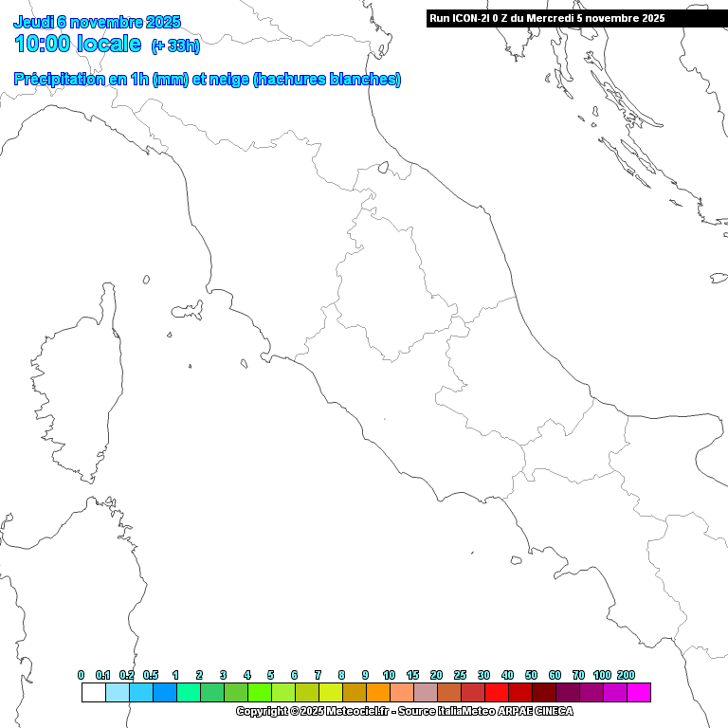Select the yellow 7 mm legend swatch
This screenshot has height=728, width=728.
[330, 693]
